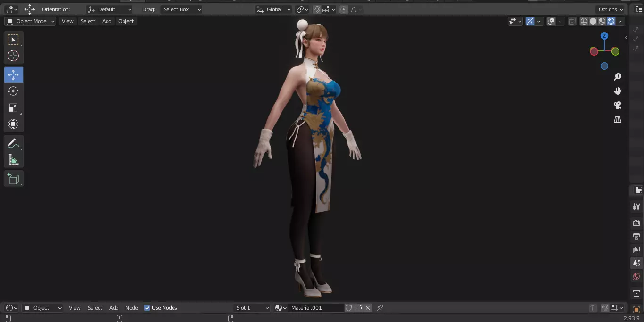Open the Drag Select Box dropdown

[x=182, y=9]
